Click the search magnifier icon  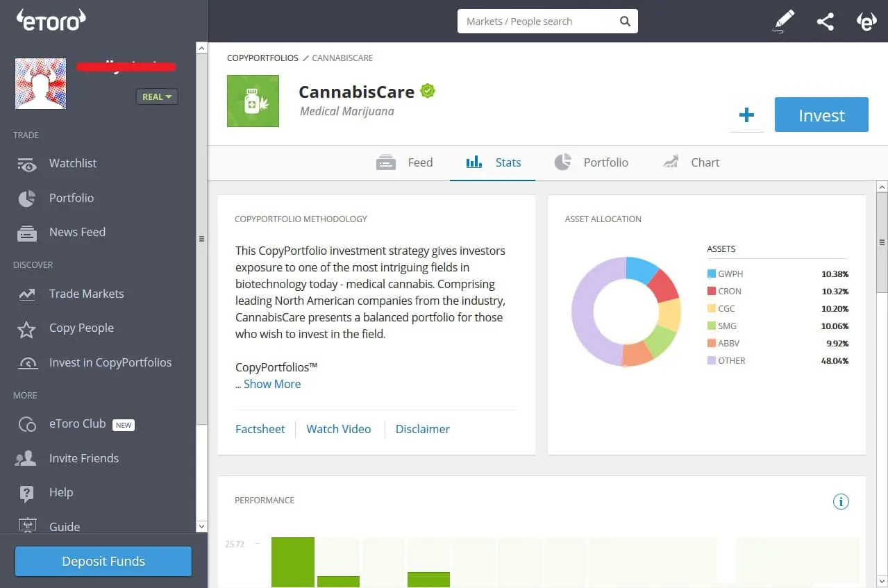pos(625,21)
